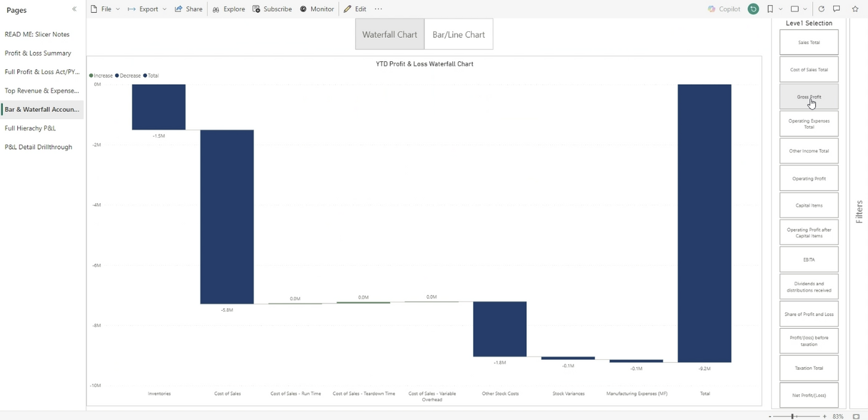This screenshot has height=420, width=868.
Task: Open the Full Hierachy P&L page
Action: coord(42,128)
